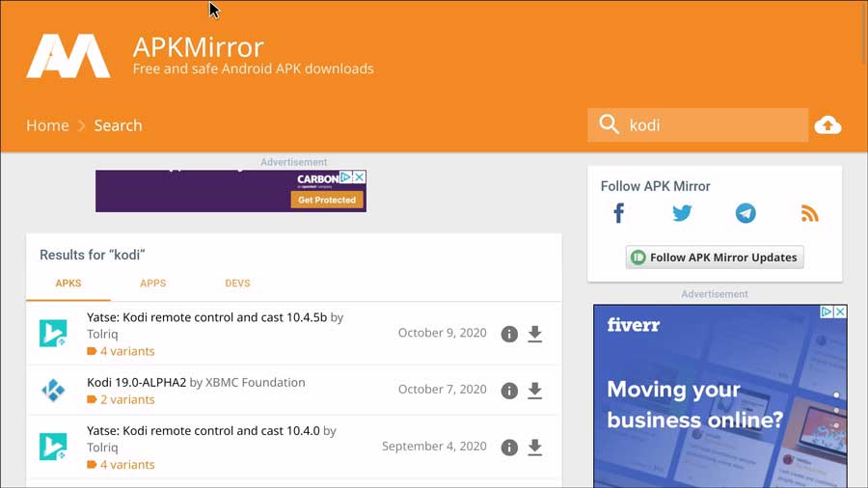
Task: Open AdChoices on Carbon banner
Action: [x=346, y=177]
